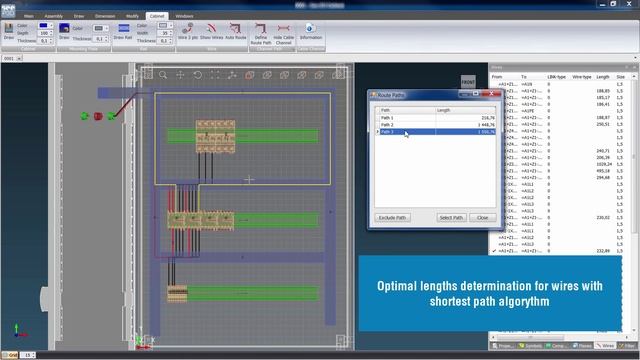This screenshot has width=640, height=360.
Task: Click the application logo button
Action: click(x=8, y=11)
